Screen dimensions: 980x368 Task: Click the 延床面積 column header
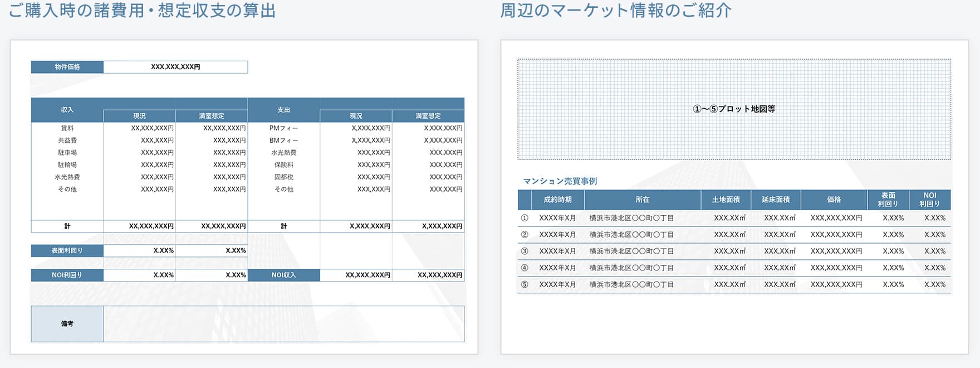pos(776,200)
